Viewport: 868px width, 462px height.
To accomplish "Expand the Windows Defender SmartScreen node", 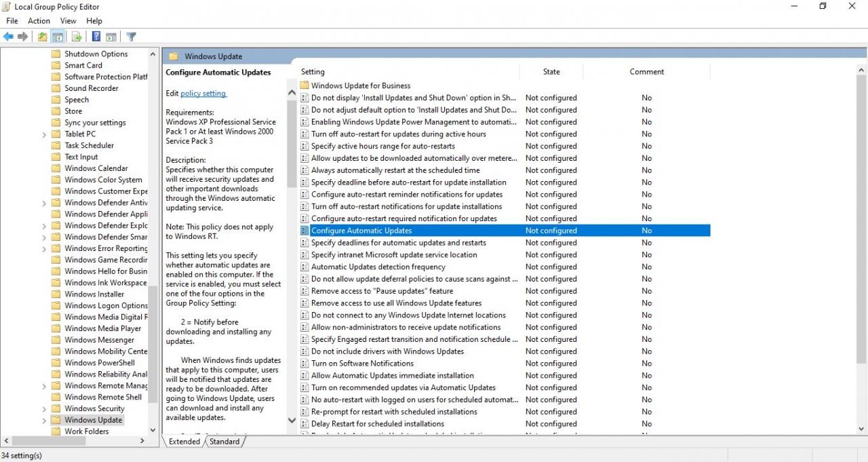I will 44,237.
